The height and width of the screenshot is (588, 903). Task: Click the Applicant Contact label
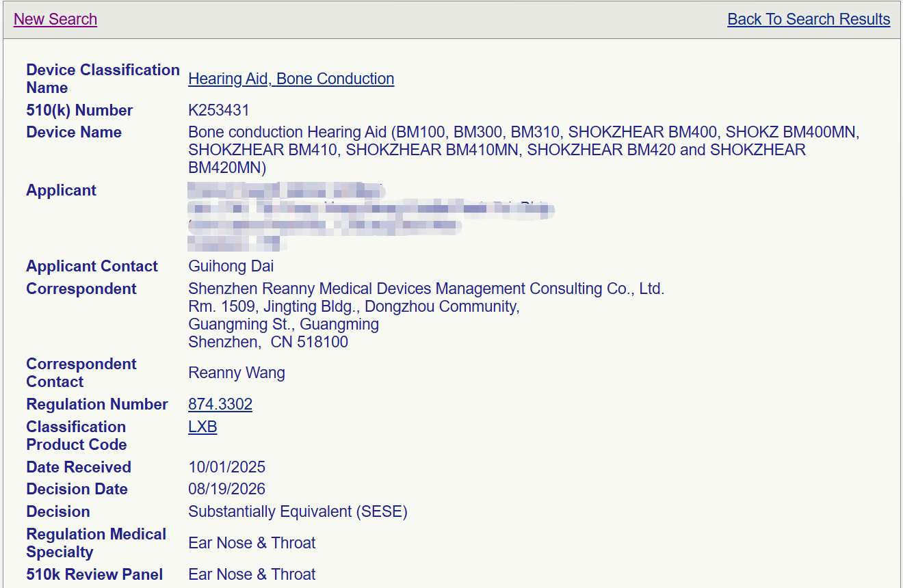pos(92,266)
